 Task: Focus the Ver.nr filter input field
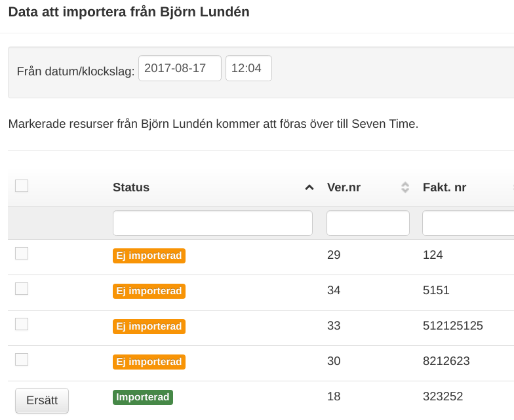coord(368,223)
